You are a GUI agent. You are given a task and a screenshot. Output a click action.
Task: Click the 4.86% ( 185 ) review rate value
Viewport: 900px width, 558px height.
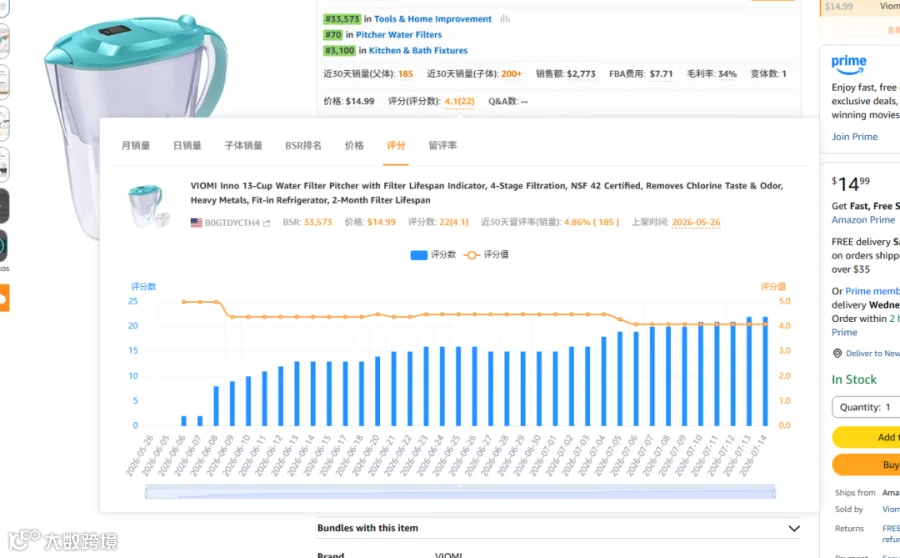pyautogui.click(x=591, y=222)
